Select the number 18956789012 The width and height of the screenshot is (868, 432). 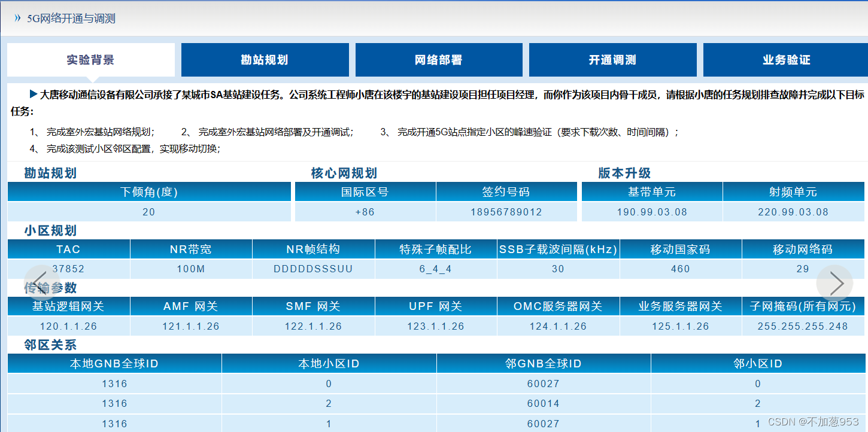(506, 212)
